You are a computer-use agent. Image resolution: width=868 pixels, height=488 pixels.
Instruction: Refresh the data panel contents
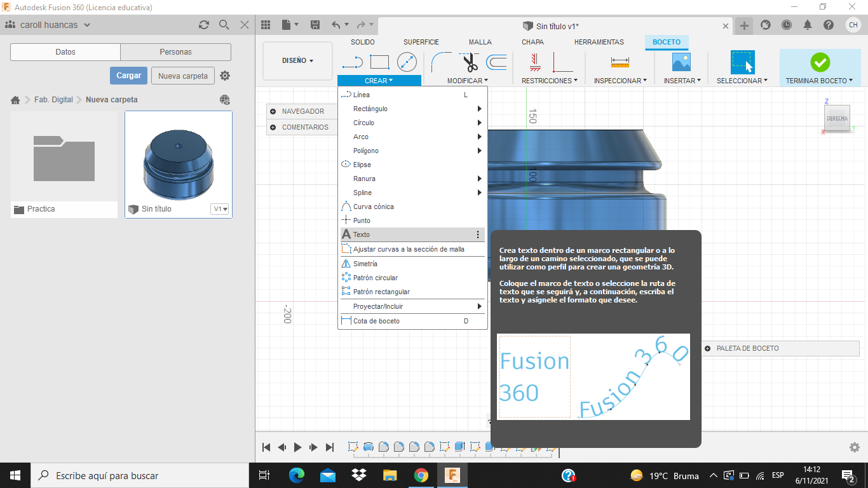(x=204, y=25)
